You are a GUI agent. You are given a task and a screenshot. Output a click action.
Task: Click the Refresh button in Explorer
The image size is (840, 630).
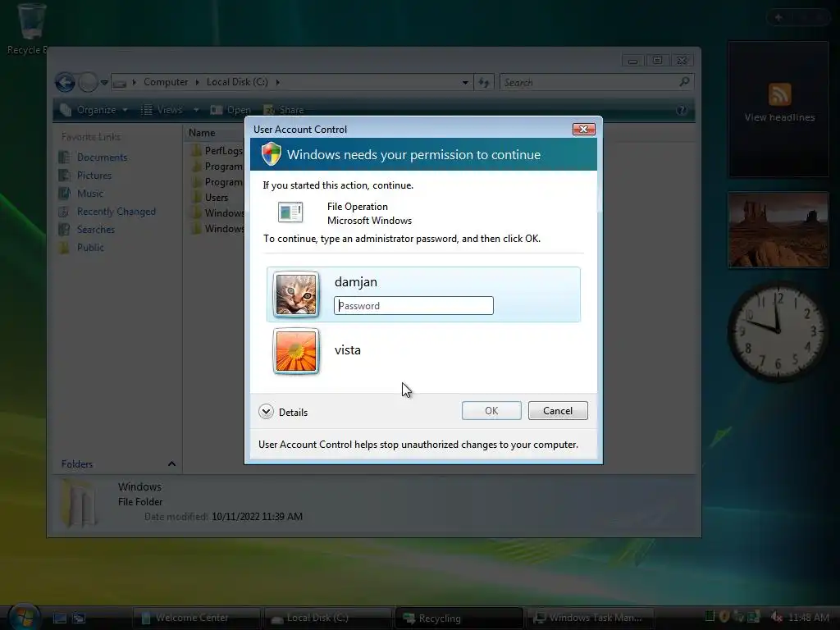[x=484, y=83]
